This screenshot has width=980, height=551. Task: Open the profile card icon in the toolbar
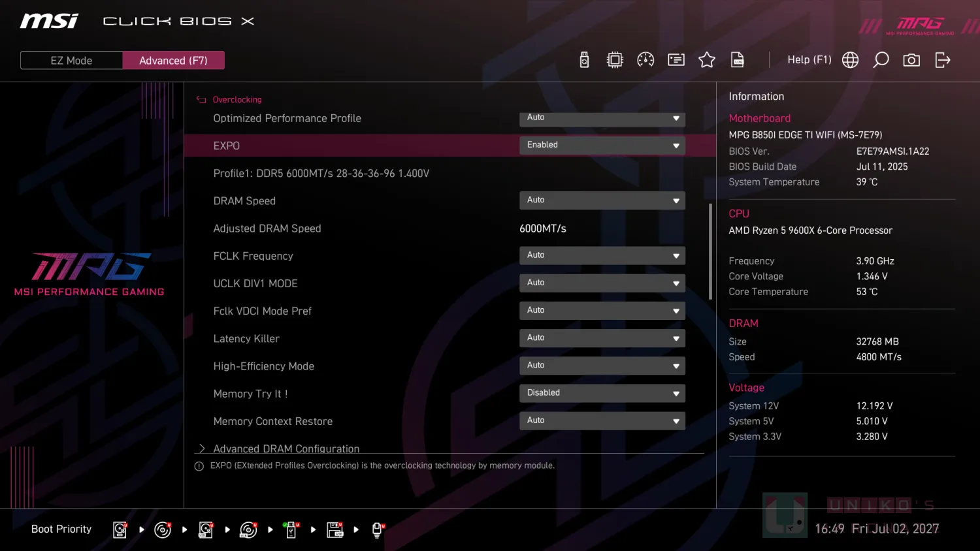[x=676, y=60]
